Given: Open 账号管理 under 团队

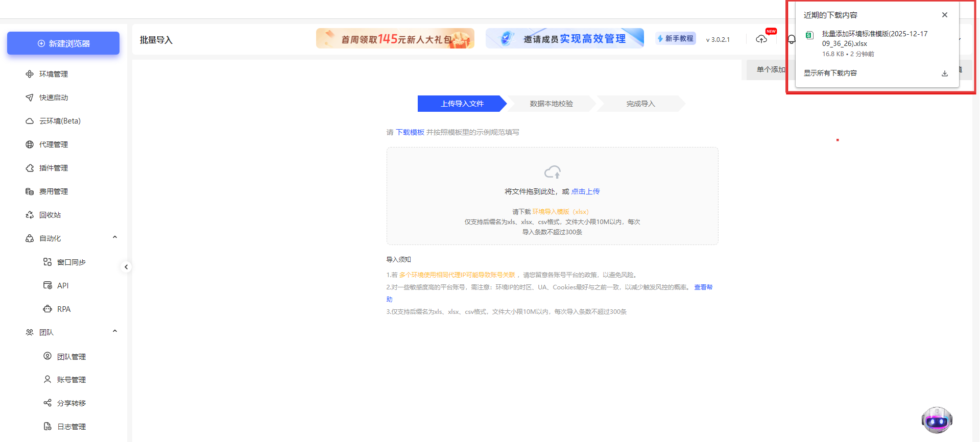Looking at the screenshot, I should point(71,380).
